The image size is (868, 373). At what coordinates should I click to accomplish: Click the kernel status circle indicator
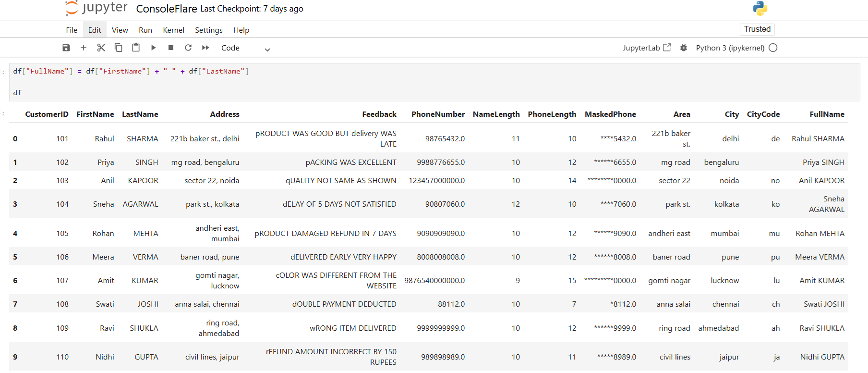(x=773, y=48)
